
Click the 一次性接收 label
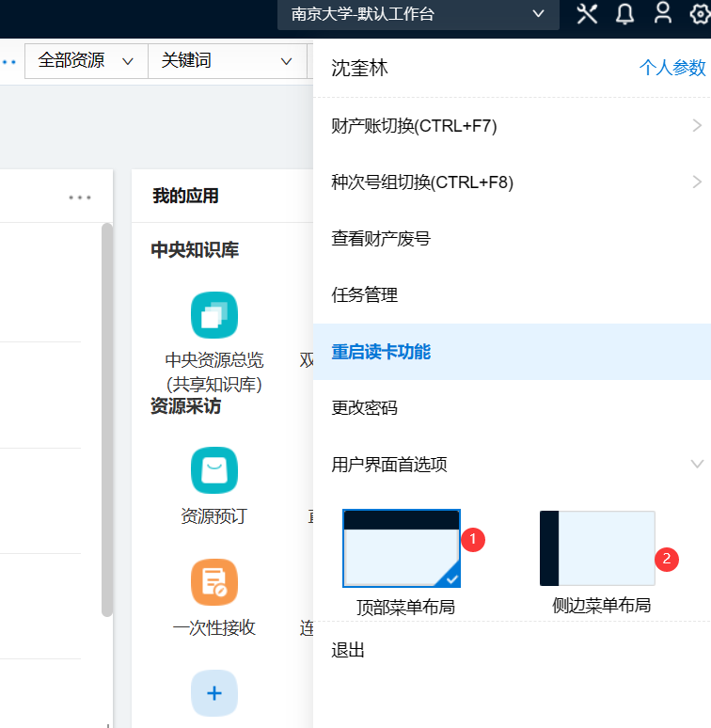coord(214,627)
